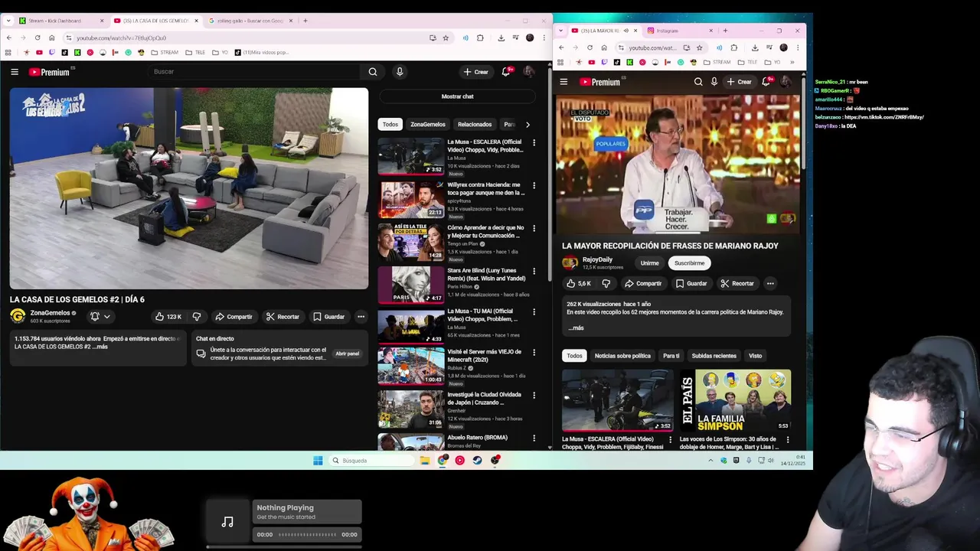Screen dimensions: 980x551
Task: Select the ZonaGemelos chip filter
Action: (427, 125)
